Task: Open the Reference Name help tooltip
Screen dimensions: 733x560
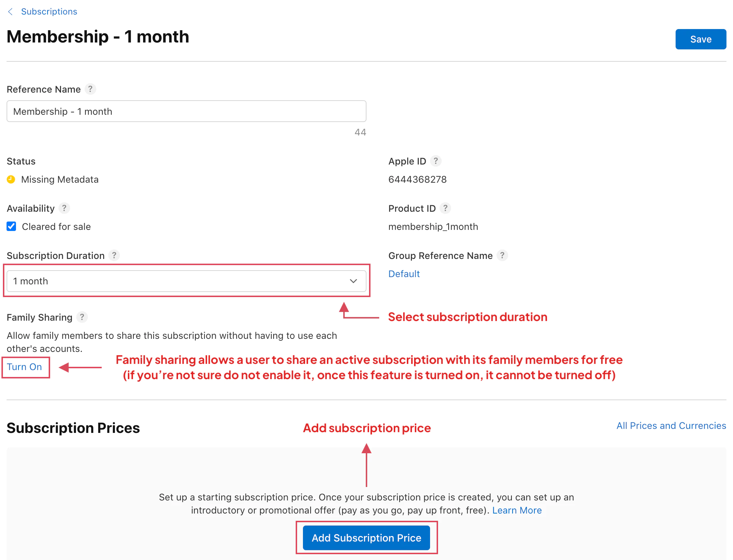Action: 90,89
